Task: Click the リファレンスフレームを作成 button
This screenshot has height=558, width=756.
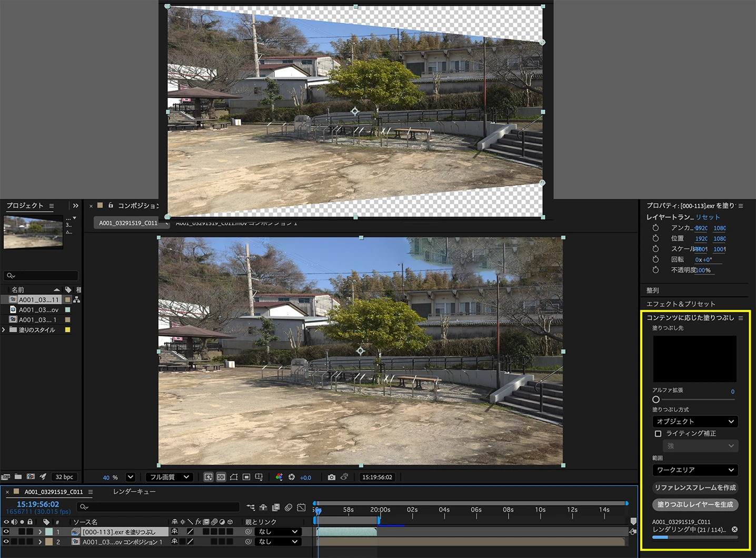Action: coord(695,487)
